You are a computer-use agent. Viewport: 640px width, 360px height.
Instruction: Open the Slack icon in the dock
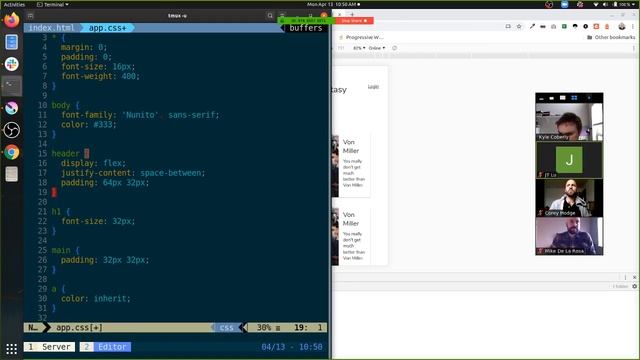tap(11, 64)
